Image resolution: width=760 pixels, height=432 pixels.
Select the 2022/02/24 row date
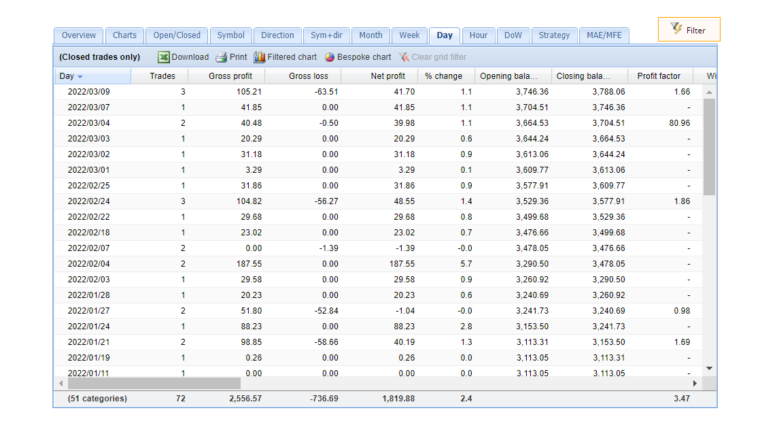click(x=89, y=201)
